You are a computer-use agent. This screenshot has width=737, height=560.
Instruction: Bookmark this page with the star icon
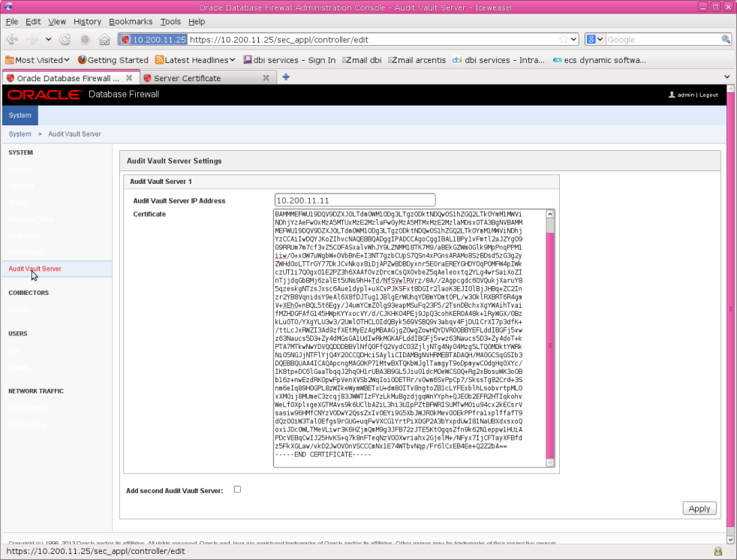click(564, 40)
